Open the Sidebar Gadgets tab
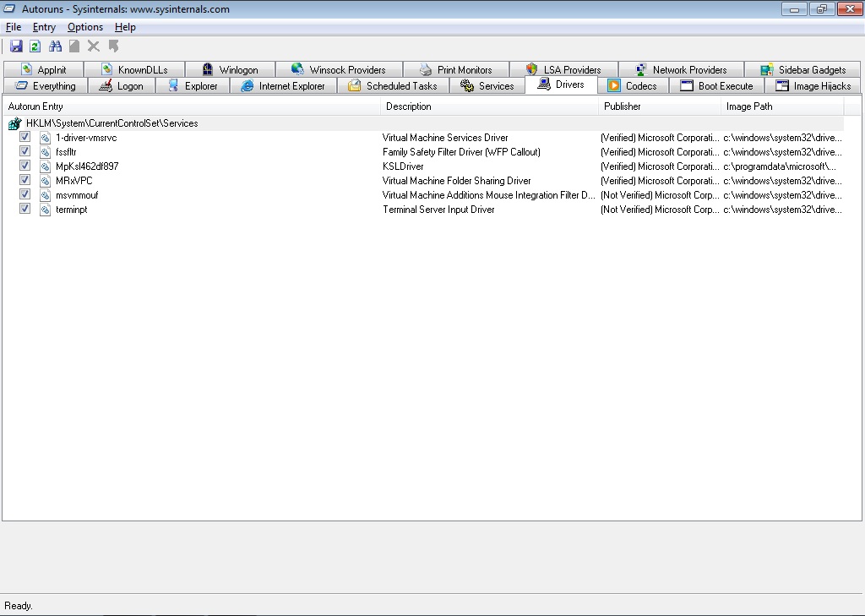 pos(802,69)
